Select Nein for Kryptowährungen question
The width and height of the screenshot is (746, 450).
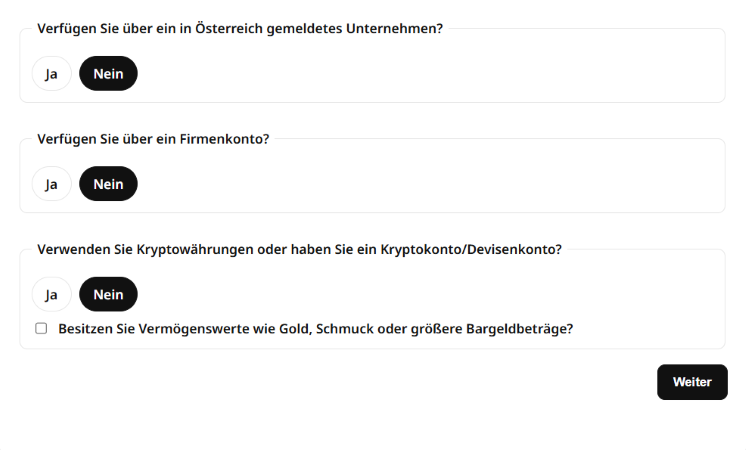point(108,295)
